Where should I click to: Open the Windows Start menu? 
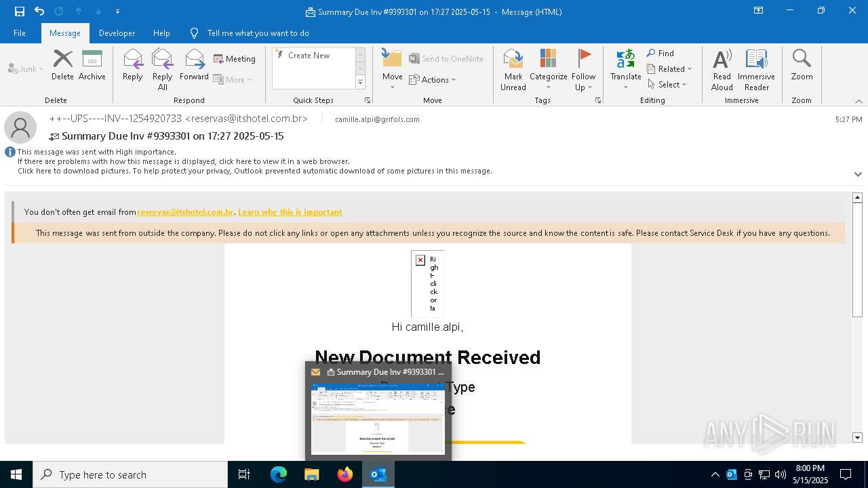pyautogui.click(x=16, y=474)
